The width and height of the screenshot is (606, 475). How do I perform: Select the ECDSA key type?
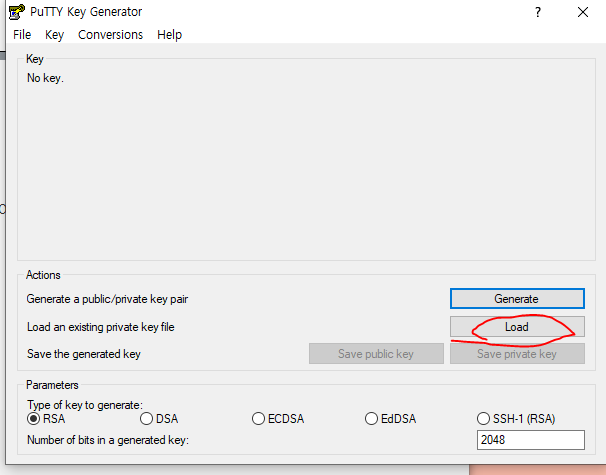[x=278, y=419]
